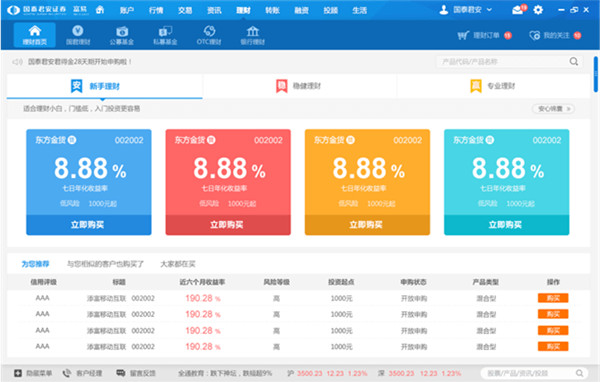This screenshot has height=382, width=600.
Task: Switch to the 专业理财 tab
Action: click(x=494, y=86)
